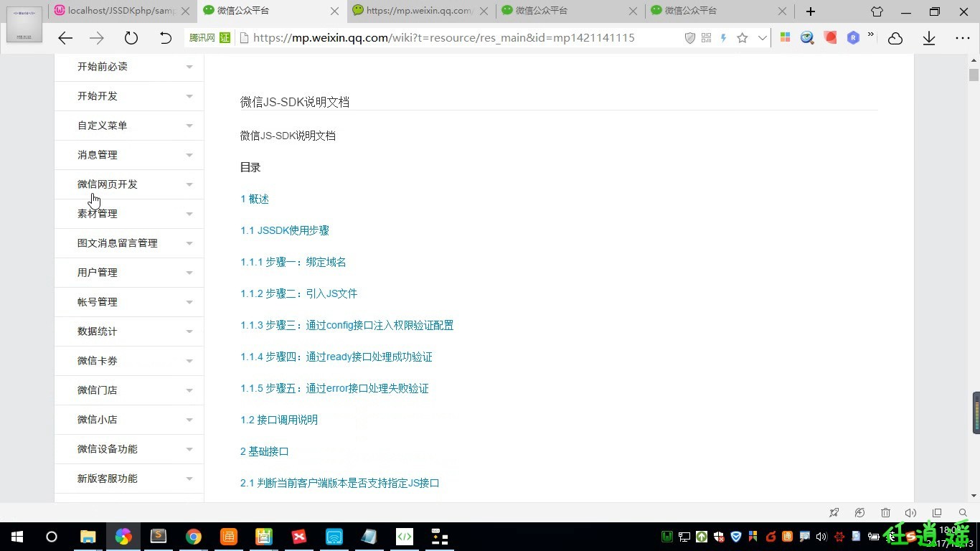Open the 数据统计 sidebar item
The image size is (980, 551).
tap(129, 331)
